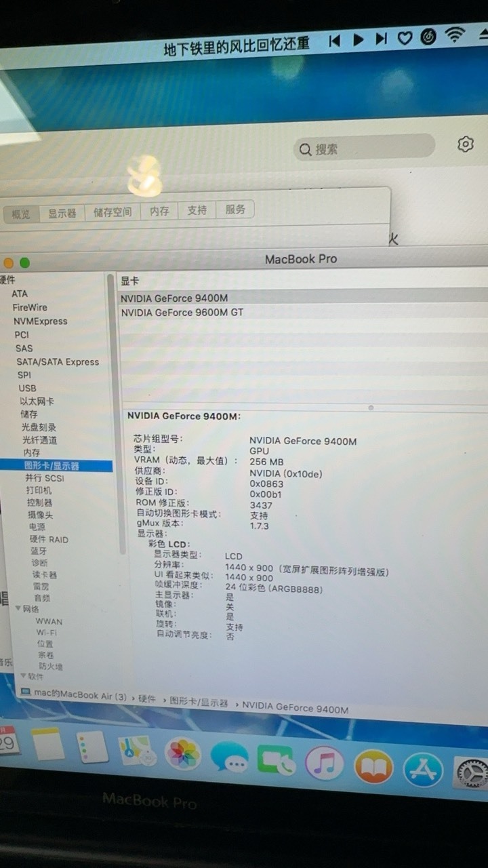
Task: Open the FaceTime app in the Dock
Action: tap(276, 762)
